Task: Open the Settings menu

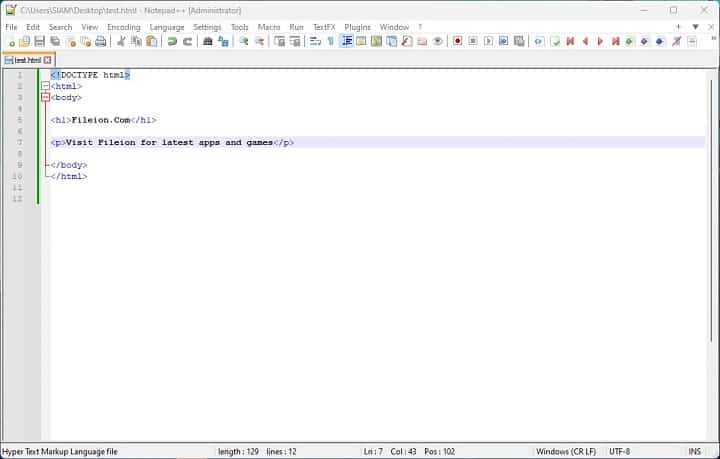Action: [207, 27]
